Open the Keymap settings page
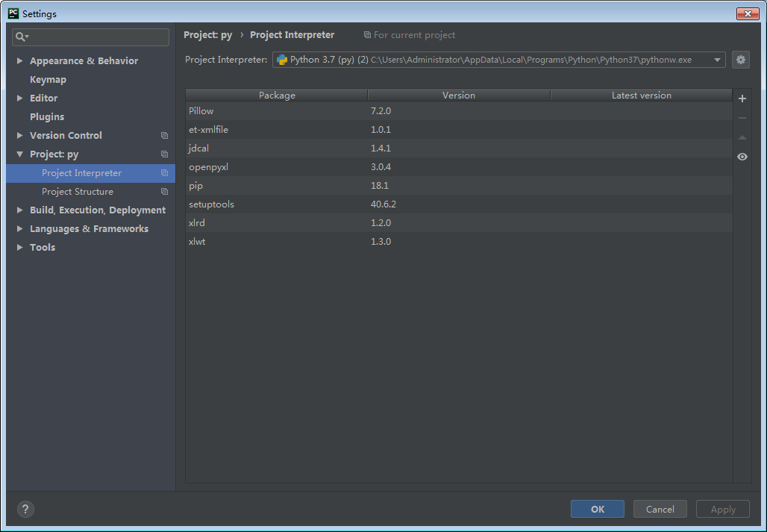 (48, 79)
